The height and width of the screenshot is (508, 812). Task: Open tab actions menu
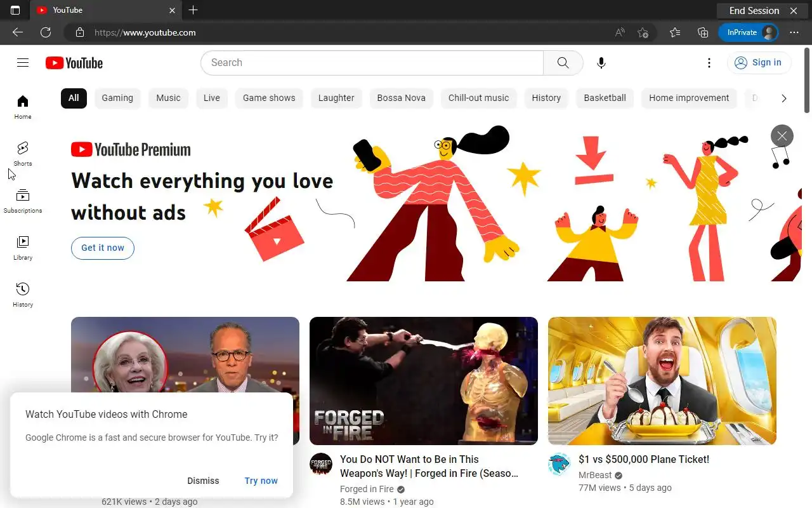[15, 10]
